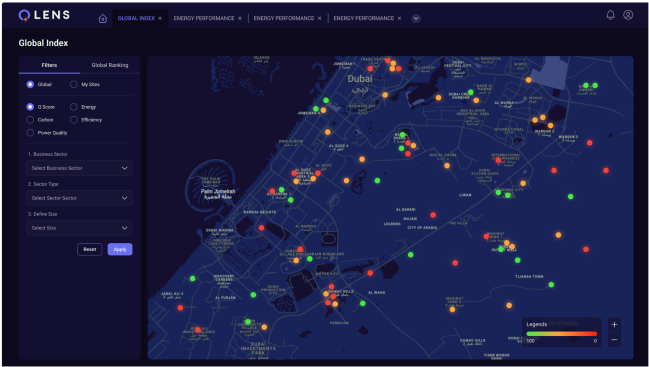
Task: Select the My Sites radio option
Action: [74, 84]
